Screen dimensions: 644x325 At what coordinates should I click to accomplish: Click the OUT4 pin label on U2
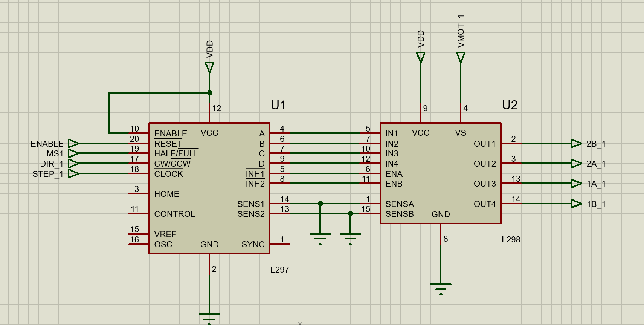pyautogui.click(x=485, y=204)
